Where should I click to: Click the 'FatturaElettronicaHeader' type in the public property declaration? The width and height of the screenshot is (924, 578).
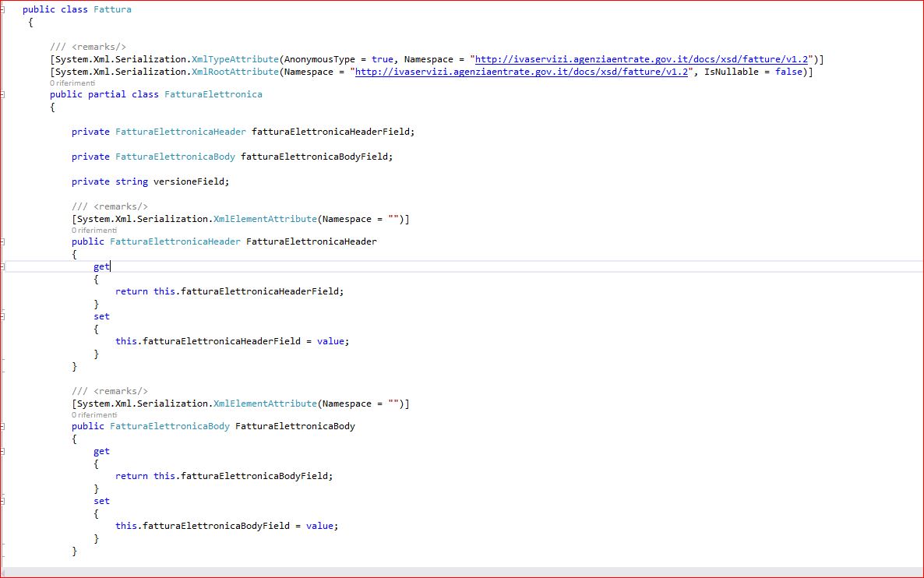tap(175, 241)
